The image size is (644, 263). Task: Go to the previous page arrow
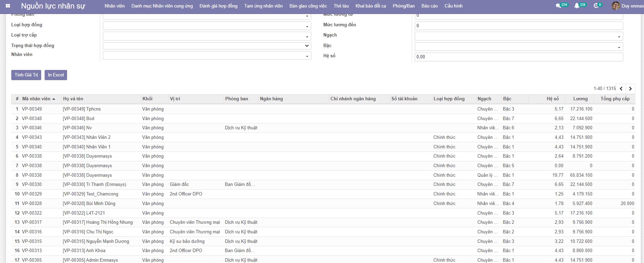621,89
